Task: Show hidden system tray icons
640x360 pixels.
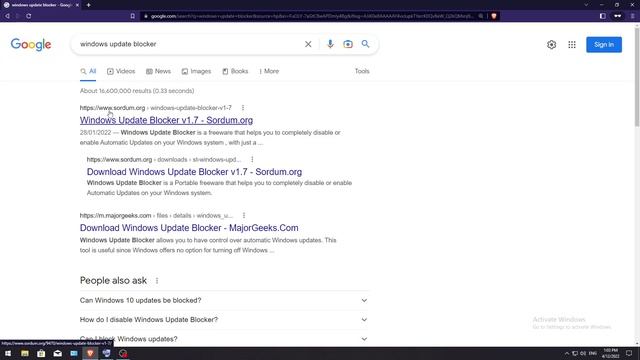Action: (567, 353)
